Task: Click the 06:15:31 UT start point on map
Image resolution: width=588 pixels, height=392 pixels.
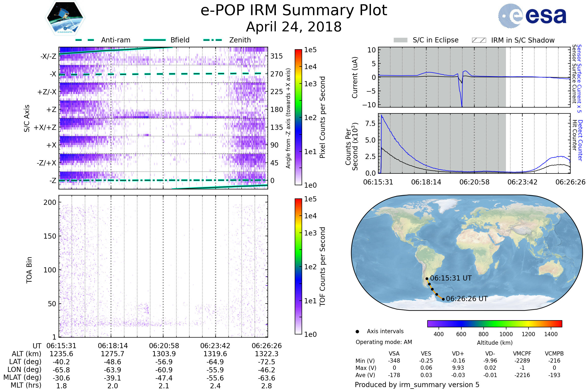Action: pos(427,279)
